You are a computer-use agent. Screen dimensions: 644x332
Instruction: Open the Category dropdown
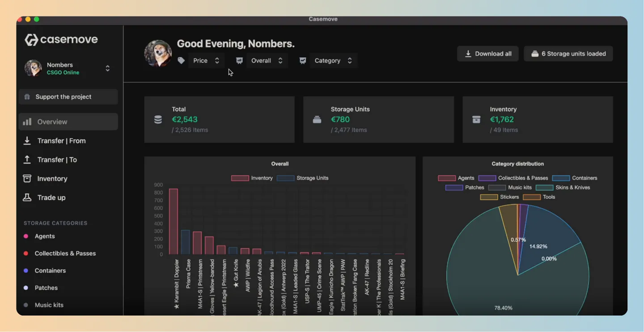[333, 60]
